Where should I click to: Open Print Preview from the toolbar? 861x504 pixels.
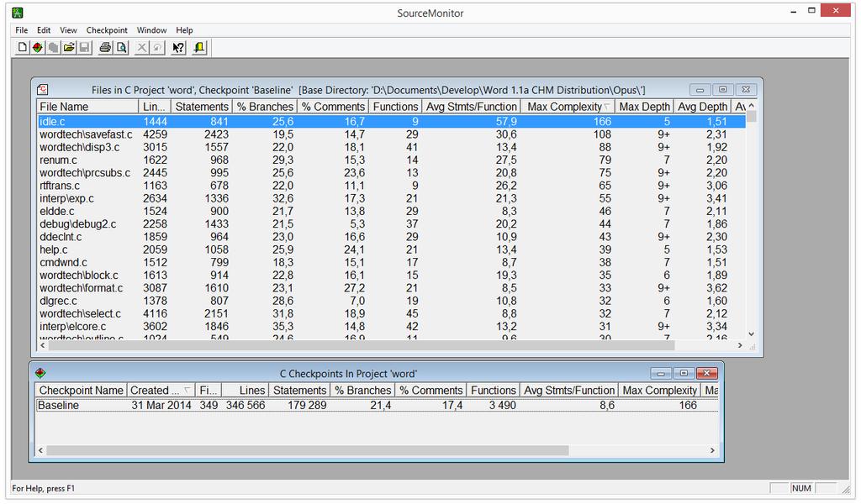click(121, 48)
